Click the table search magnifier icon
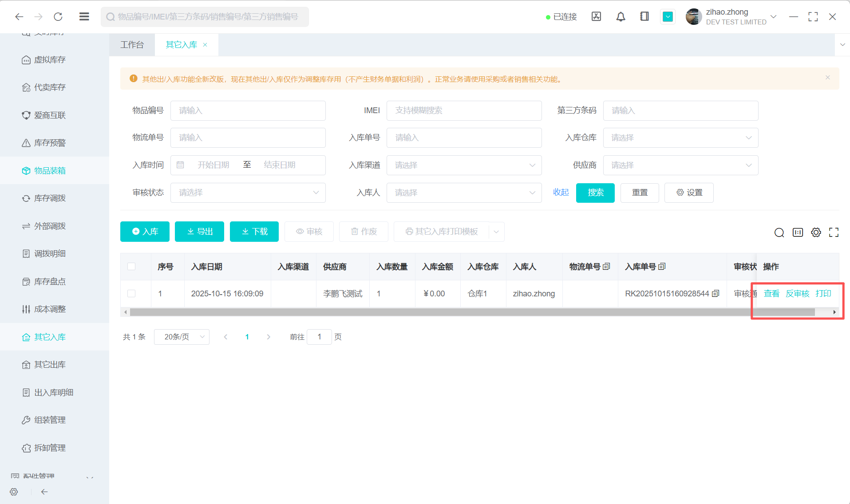This screenshot has width=850, height=504. click(x=779, y=232)
